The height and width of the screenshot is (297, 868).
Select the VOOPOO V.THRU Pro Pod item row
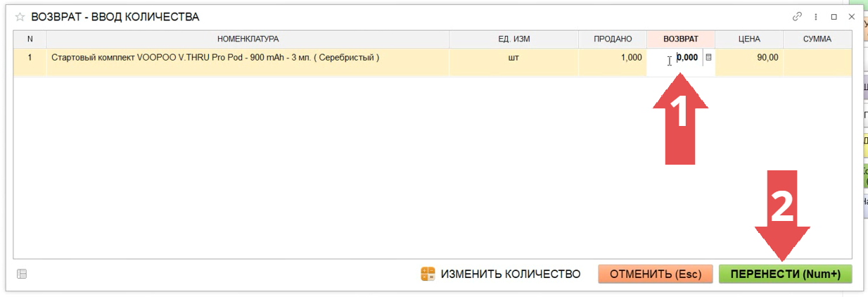click(215, 58)
